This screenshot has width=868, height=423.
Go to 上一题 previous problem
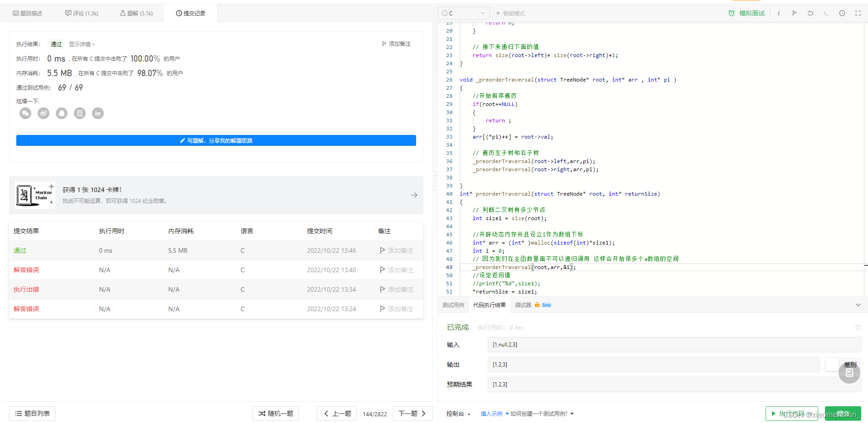(337, 413)
